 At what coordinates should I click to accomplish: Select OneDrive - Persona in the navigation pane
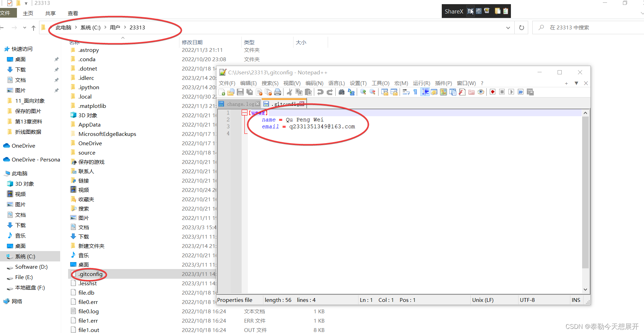click(31, 159)
